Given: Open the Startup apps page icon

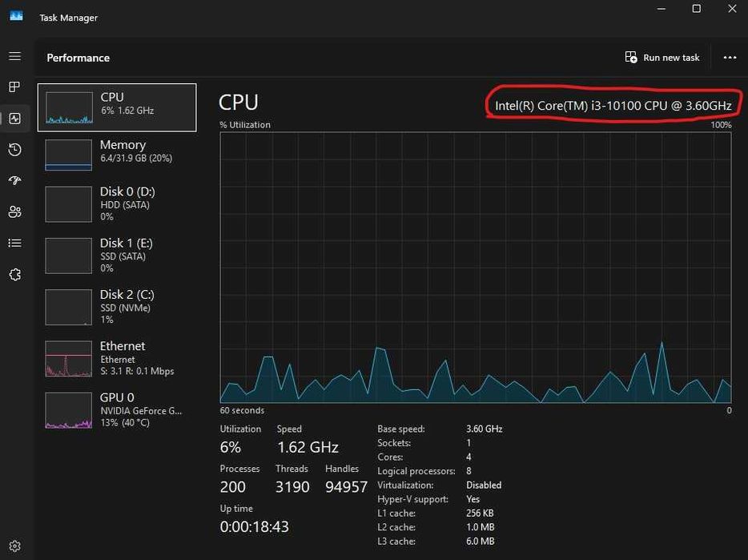Looking at the screenshot, I should coord(14,180).
